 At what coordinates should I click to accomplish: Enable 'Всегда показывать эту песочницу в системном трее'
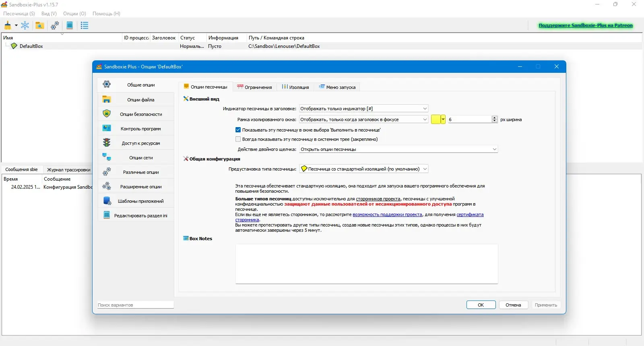pyautogui.click(x=238, y=139)
